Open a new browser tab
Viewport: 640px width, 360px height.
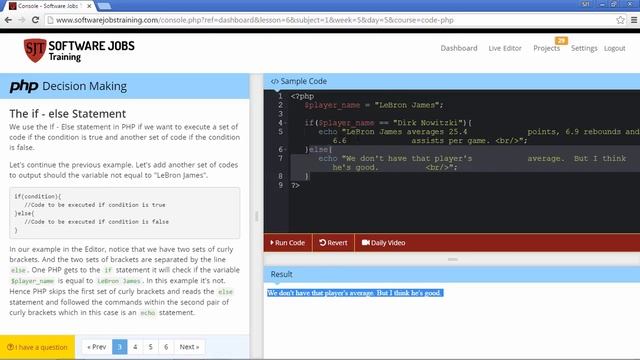click(x=104, y=6)
